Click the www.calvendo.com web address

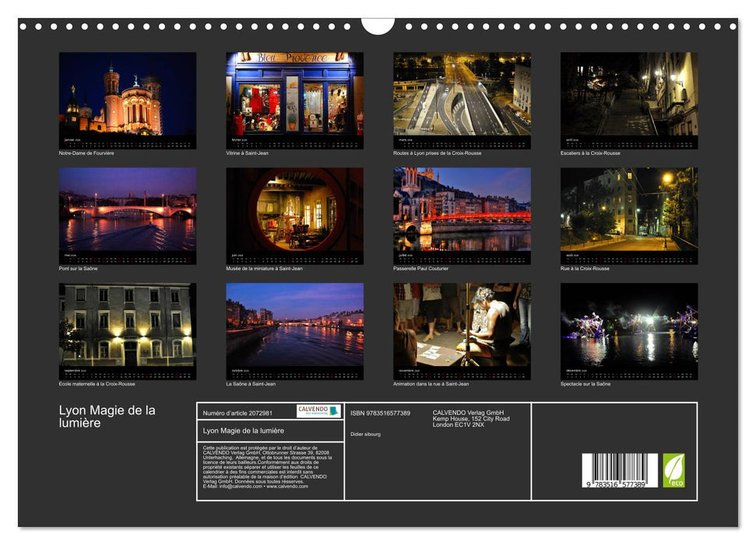pyautogui.click(x=287, y=487)
